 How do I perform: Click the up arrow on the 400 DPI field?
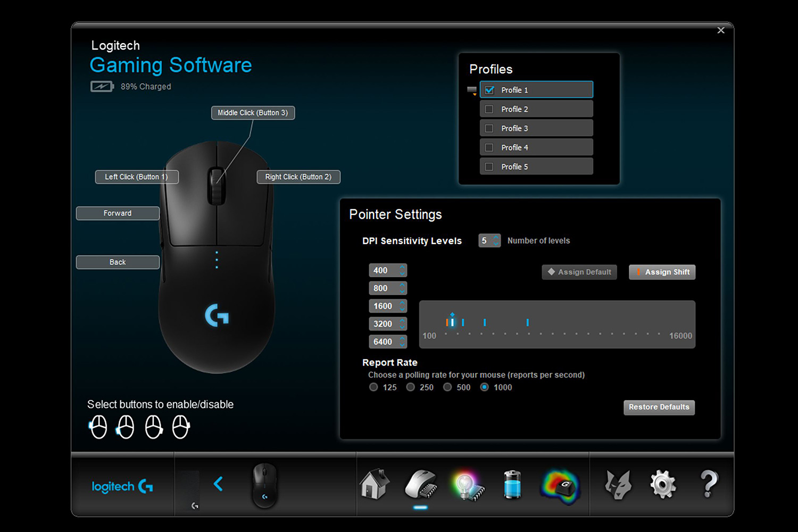(x=402, y=267)
